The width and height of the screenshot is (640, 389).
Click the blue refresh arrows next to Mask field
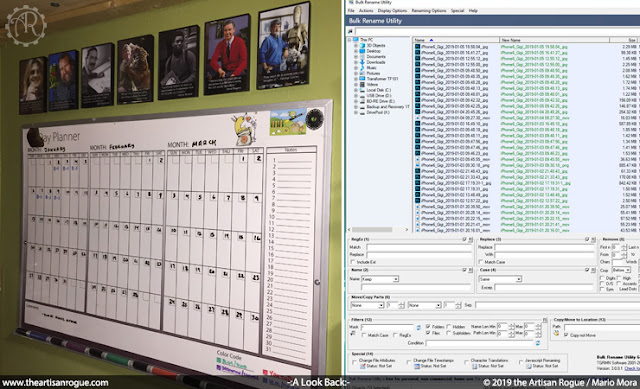point(418,327)
